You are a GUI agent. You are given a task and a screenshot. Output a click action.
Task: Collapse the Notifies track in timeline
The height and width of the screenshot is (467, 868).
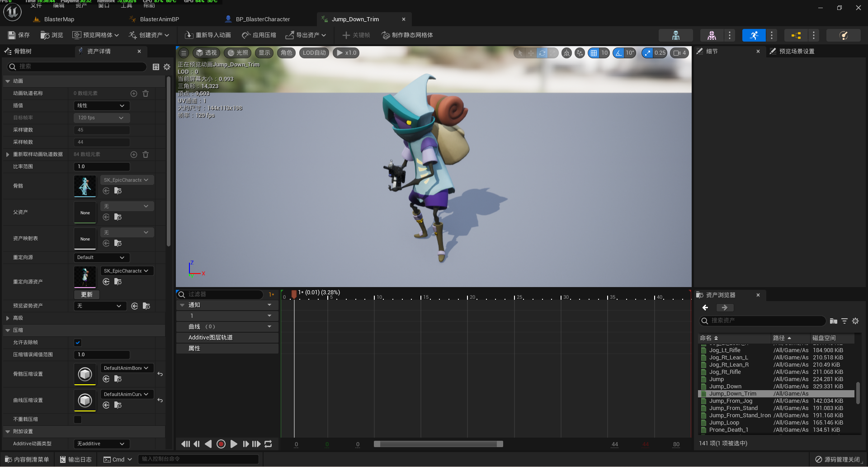point(182,305)
